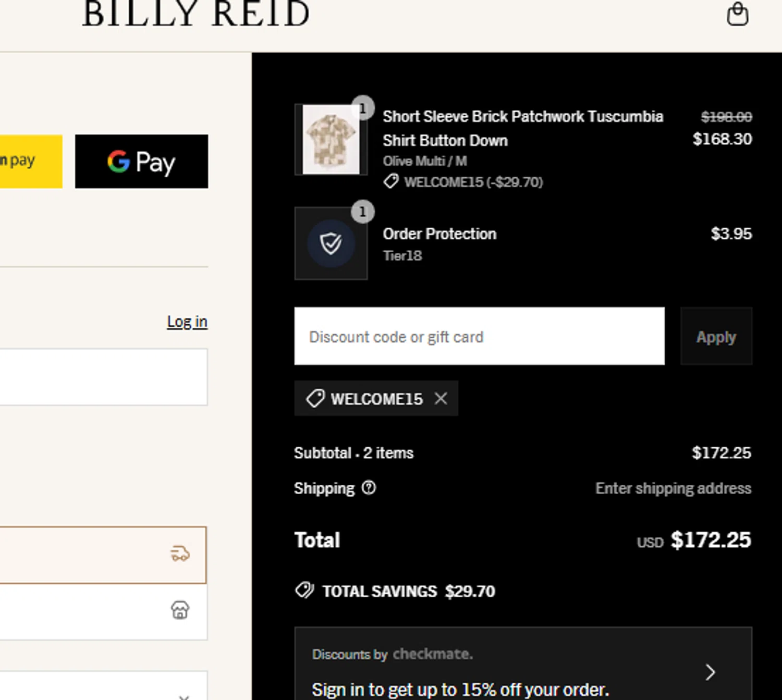Click the Apply discount button

pyautogui.click(x=716, y=336)
